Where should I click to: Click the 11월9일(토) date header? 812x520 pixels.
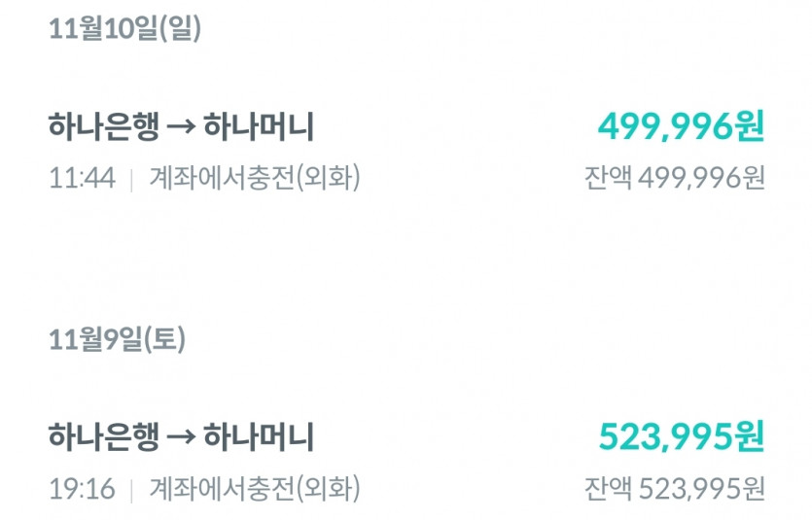(x=118, y=338)
